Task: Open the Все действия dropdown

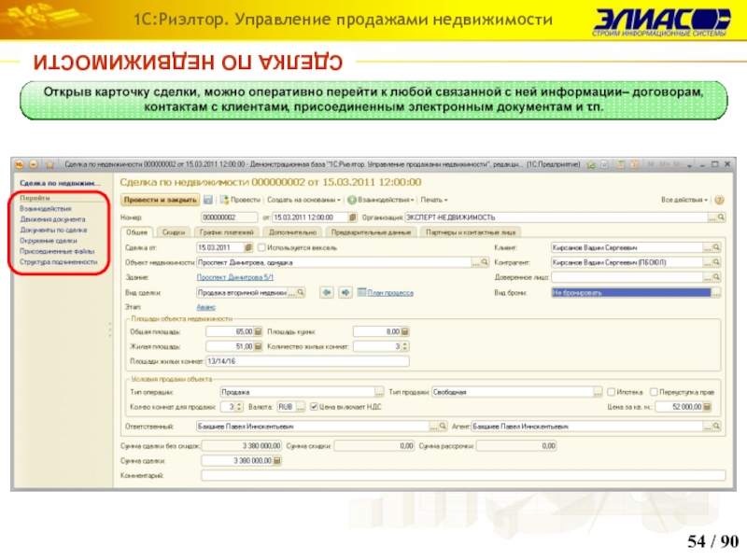Action: coord(684,200)
